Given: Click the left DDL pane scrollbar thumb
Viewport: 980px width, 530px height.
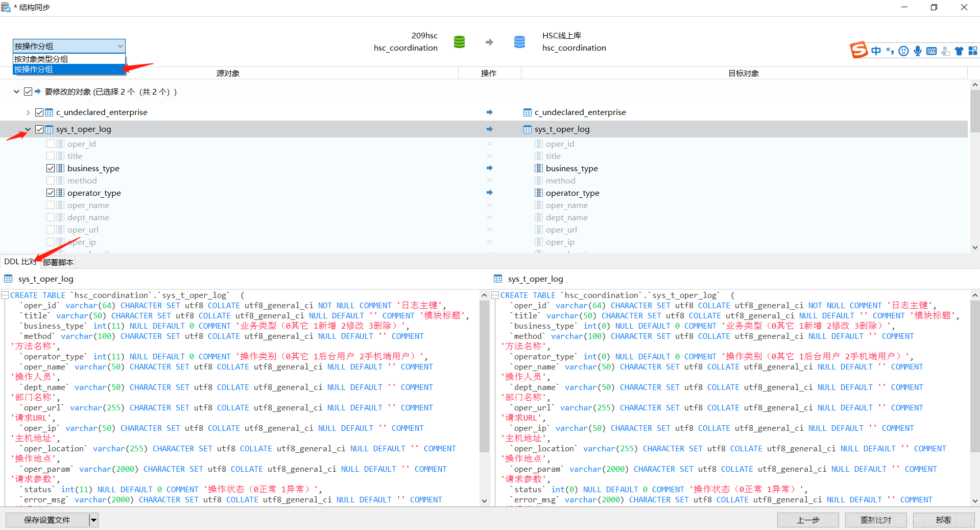Looking at the screenshot, I should pyautogui.click(x=485, y=376).
